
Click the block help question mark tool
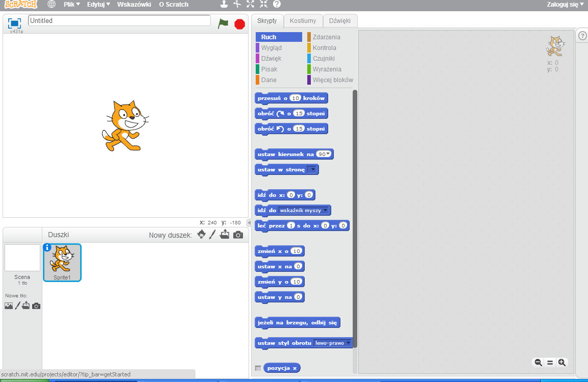tap(277, 4)
